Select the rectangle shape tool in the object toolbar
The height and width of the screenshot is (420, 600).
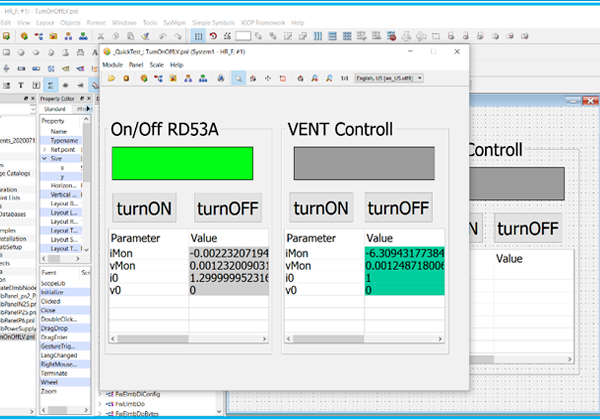(7, 52)
